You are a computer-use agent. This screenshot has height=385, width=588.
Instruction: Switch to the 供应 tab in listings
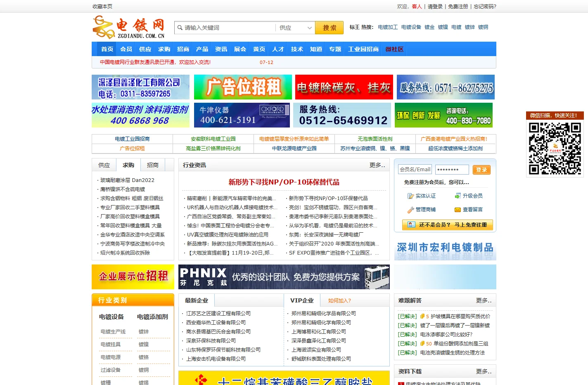104,165
